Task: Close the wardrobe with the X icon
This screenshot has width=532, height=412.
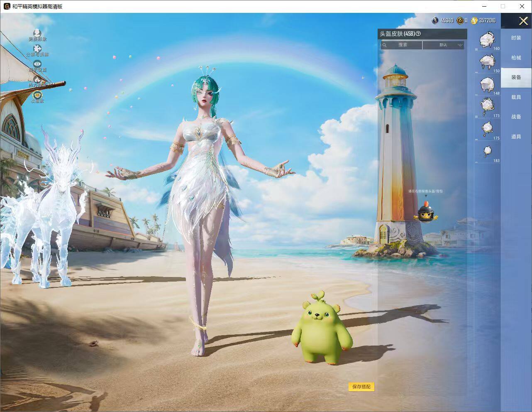Action: (523, 21)
